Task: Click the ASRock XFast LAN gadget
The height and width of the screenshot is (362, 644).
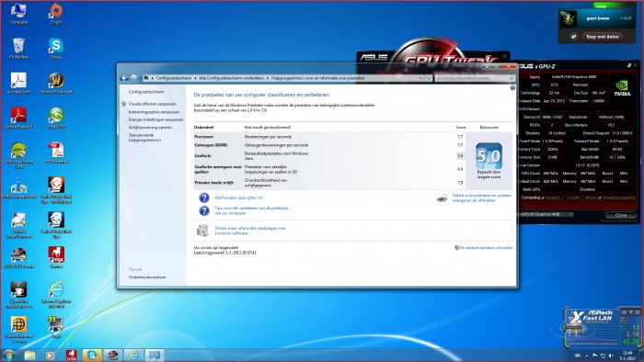Action: tap(602, 327)
